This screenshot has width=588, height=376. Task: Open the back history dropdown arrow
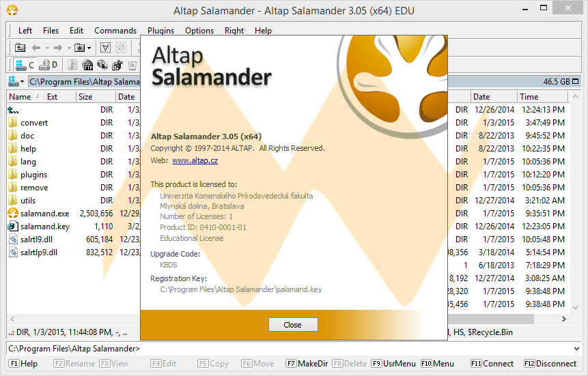(47, 48)
